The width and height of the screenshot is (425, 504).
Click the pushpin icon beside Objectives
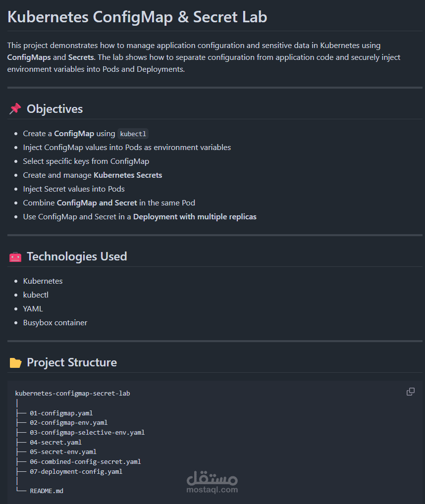(x=15, y=109)
